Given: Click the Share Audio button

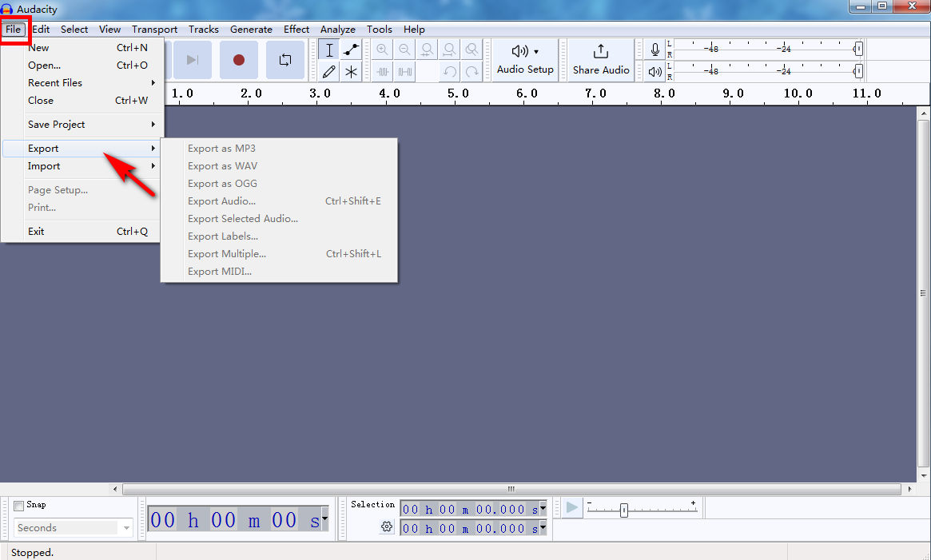Looking at the screenshot, I should [601, 59].
